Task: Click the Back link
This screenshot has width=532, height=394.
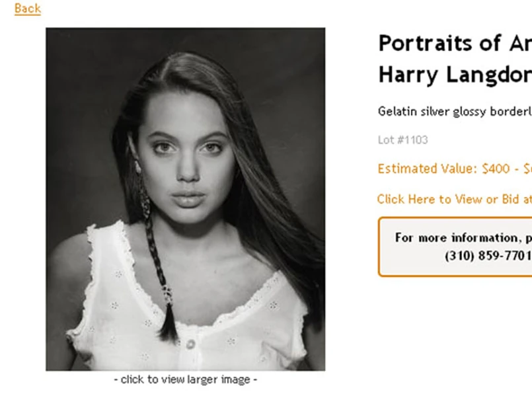Action: coord(27,9)
